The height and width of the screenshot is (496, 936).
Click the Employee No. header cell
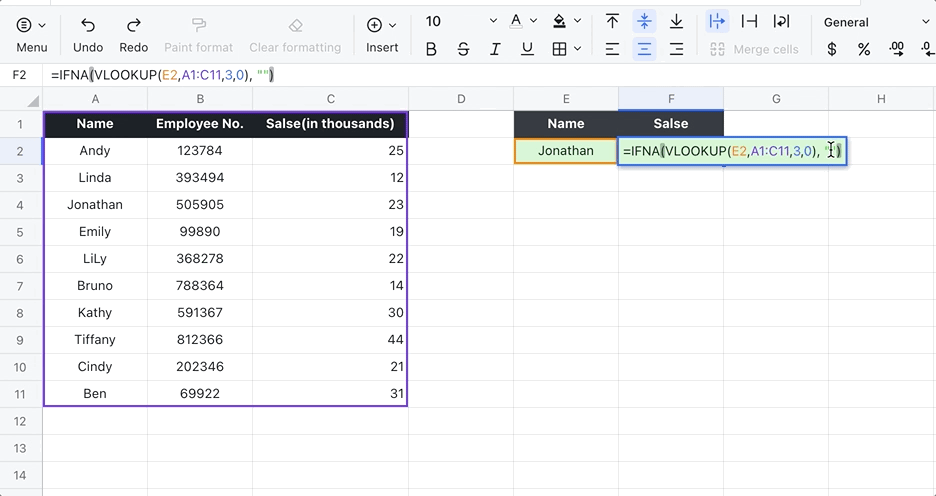coord(200,124)
